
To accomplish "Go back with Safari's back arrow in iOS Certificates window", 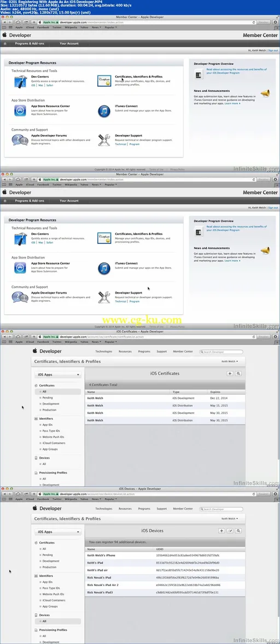I will pos(4,336).
